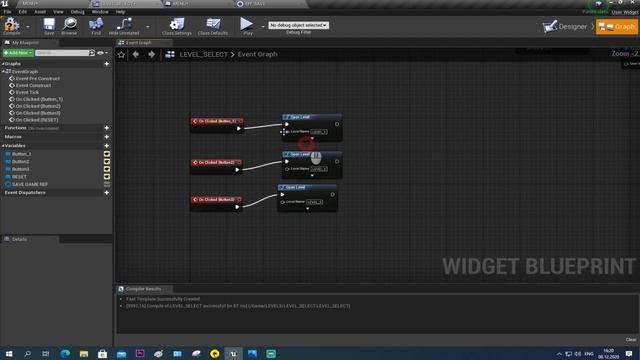Switch to Designer mode
This screenshot has width=640, height=360.
click(565, 27)
